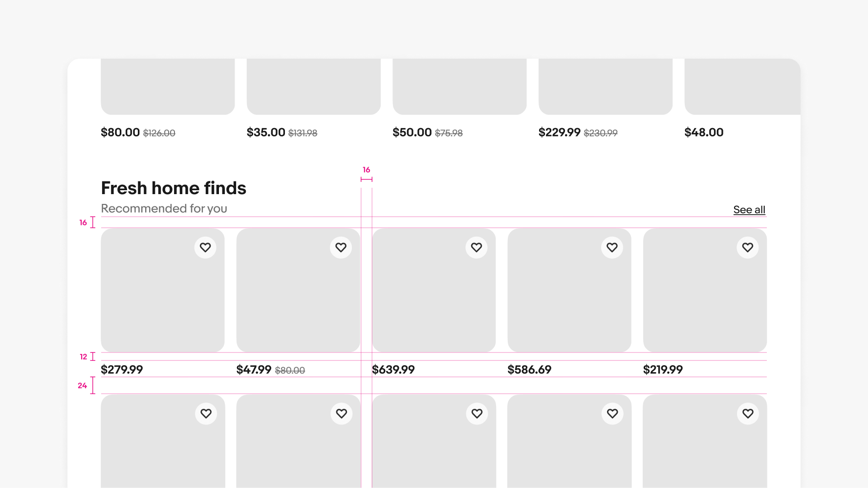Select the $80.00 product price
868x488 pixels.
pyautogui.click(x=120, y=132)
